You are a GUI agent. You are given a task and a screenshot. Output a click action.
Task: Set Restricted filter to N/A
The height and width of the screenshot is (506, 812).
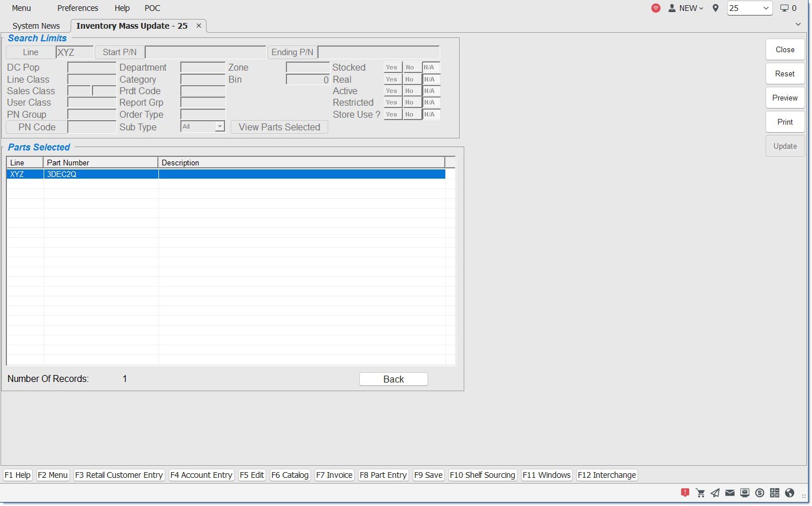click(x=430, y=103)
